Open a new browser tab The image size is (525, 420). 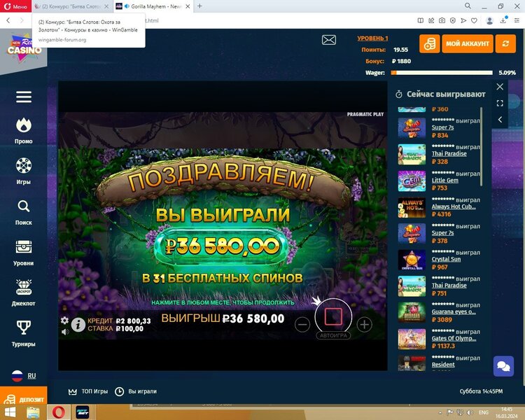coord(199,6)
